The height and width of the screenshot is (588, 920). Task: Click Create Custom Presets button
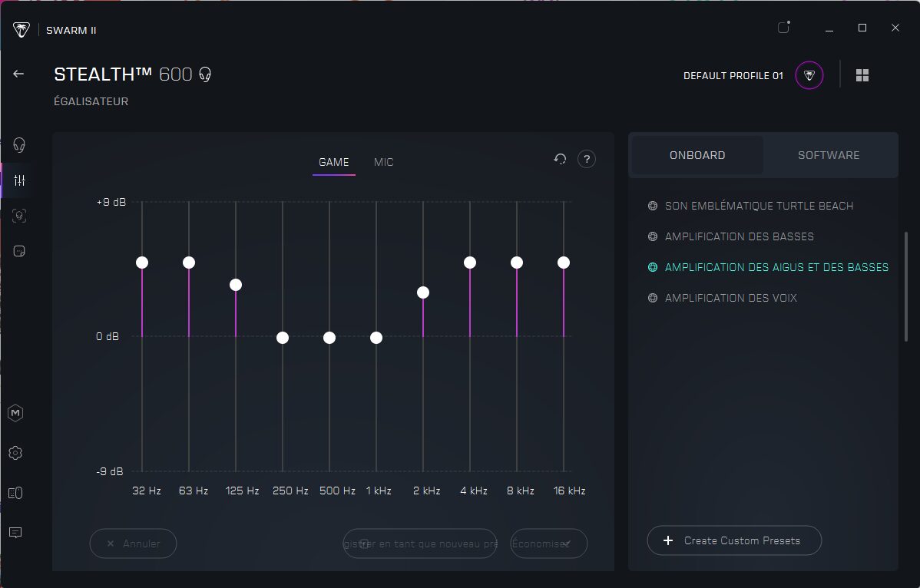tap(734, 540)
